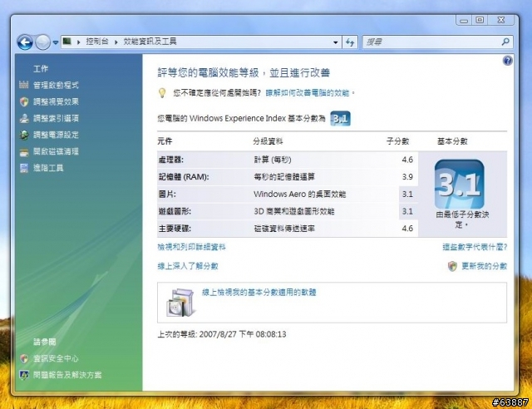
Task: Click the magnifier search icon
Action: coord(505,42)
